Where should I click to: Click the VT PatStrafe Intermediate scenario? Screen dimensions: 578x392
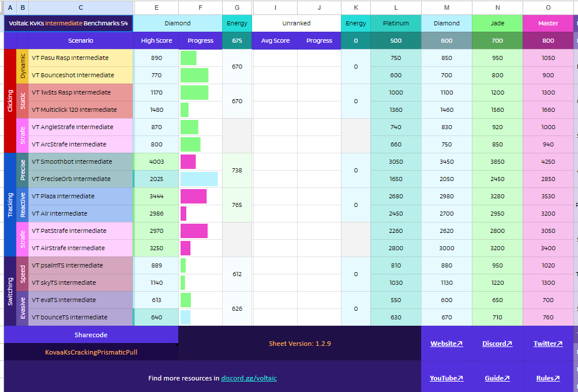81,231
